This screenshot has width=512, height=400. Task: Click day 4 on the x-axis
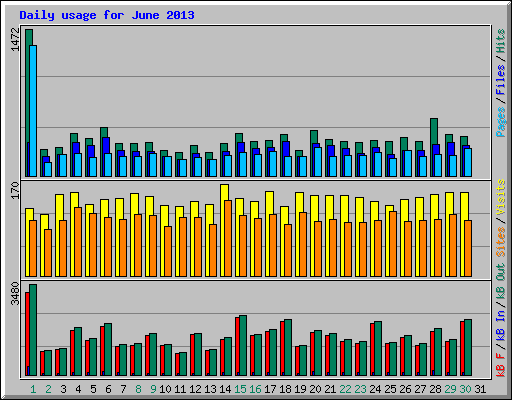78,389
